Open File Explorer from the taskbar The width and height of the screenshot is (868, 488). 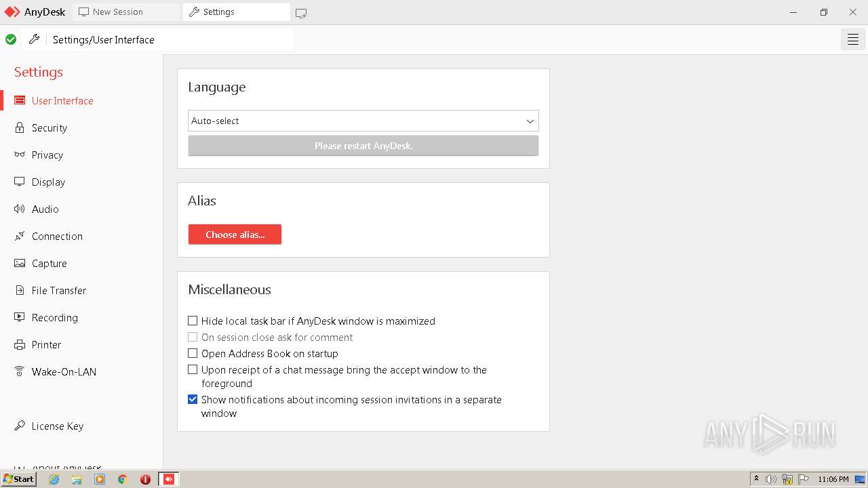point(77,479)
